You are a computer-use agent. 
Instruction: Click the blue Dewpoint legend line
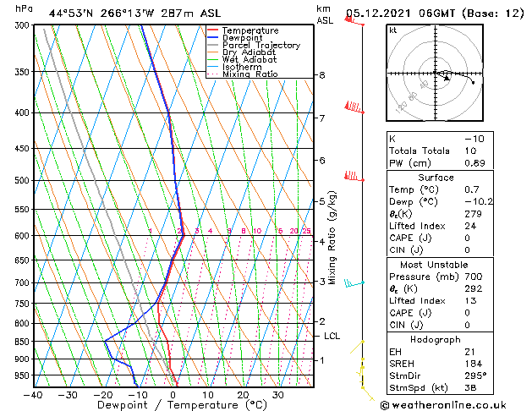212,37
